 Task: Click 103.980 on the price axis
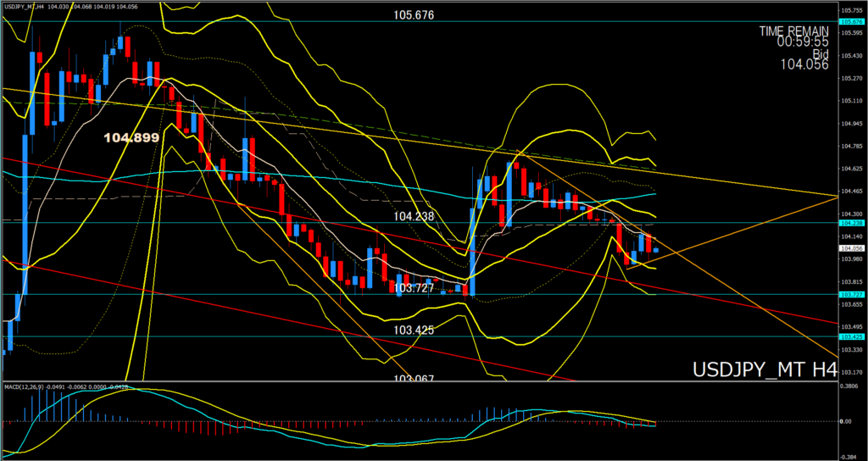[x=850, y=258]
